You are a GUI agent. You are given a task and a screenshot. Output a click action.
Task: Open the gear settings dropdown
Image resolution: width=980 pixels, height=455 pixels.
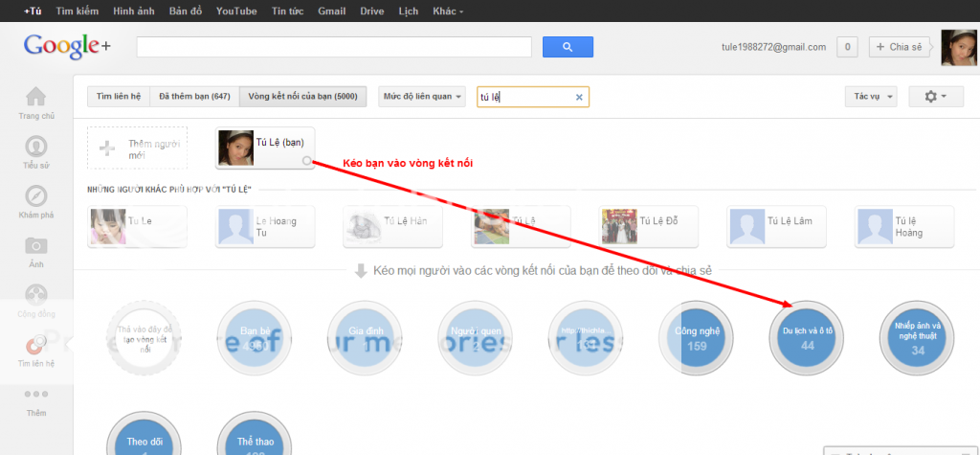[x=936, y=97]
